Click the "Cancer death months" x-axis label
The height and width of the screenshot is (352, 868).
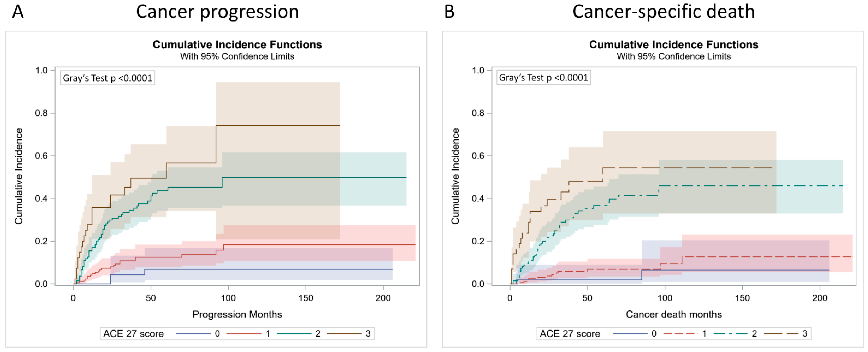674,314
